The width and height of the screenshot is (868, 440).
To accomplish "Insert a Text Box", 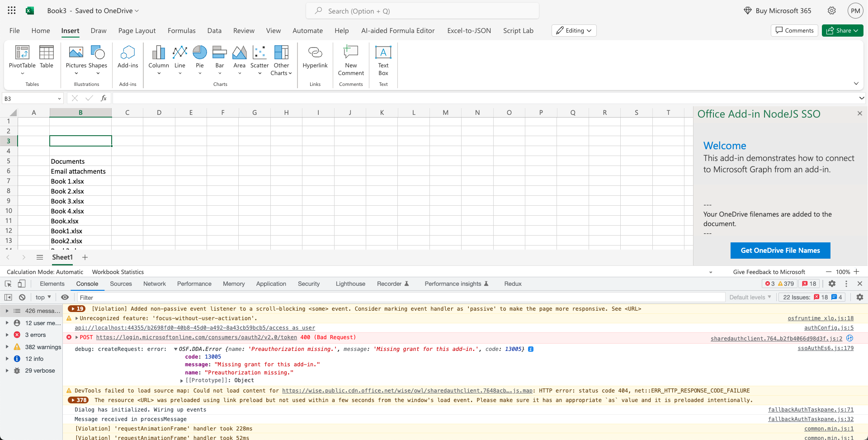I will click(x=383, y=59).
